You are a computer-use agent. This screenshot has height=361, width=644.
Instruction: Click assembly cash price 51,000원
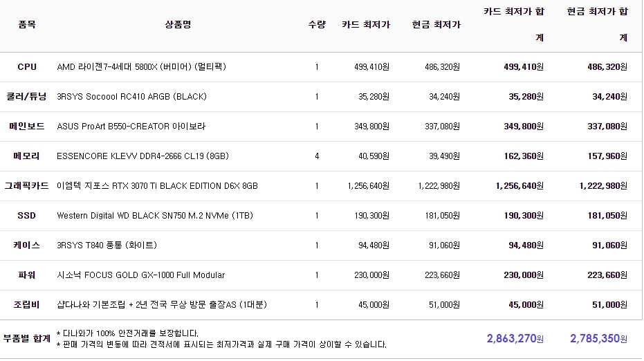pos(444,305)
